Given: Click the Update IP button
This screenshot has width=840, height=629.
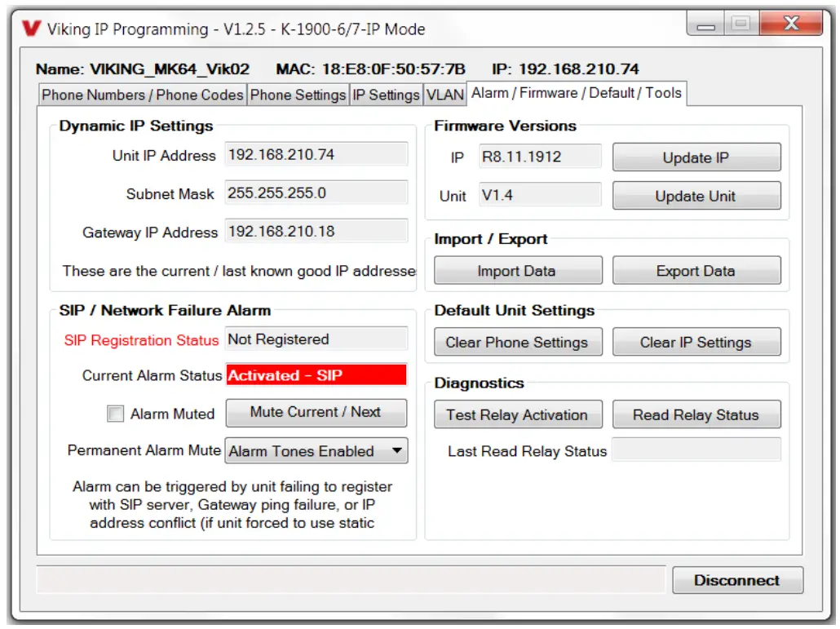Looking at the screenshot, I should click(x=696, y=157).
